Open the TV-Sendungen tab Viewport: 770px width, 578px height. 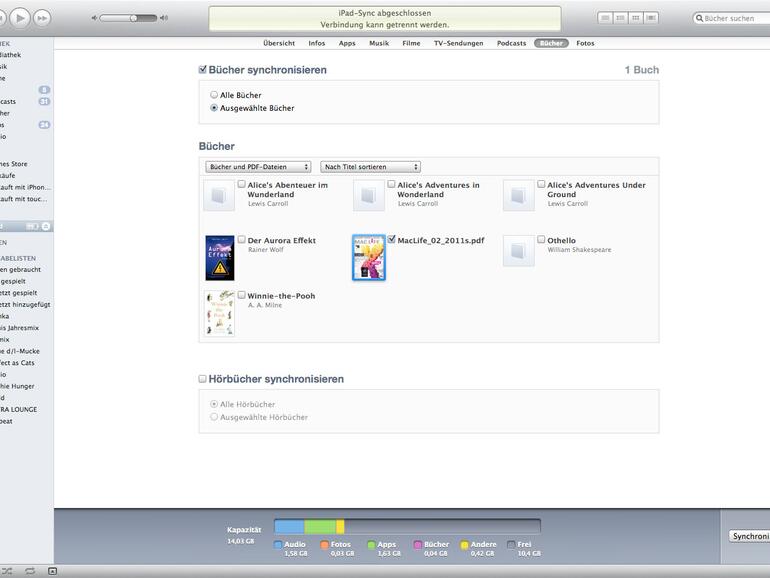pos(459,43)
